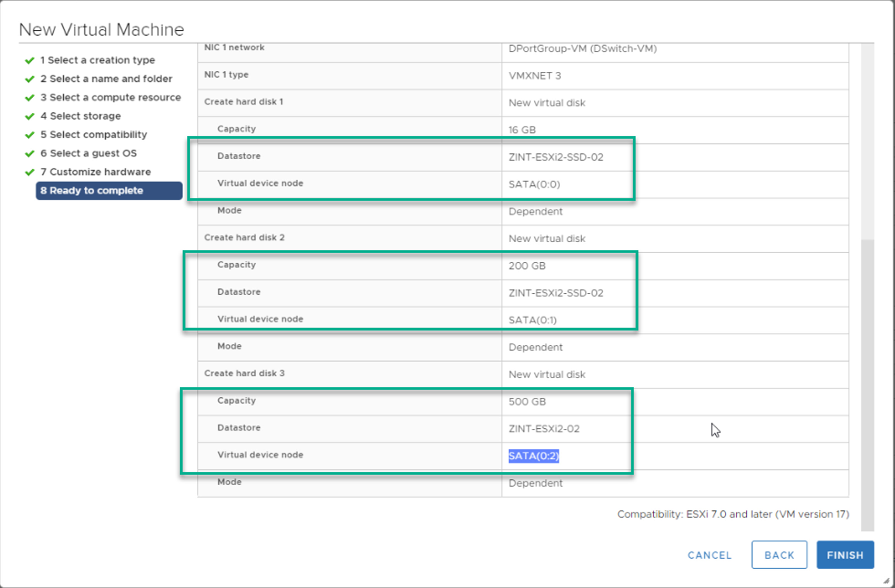Open step 4 Select storage
Screen dimensions: 895x588
(80, 116)
